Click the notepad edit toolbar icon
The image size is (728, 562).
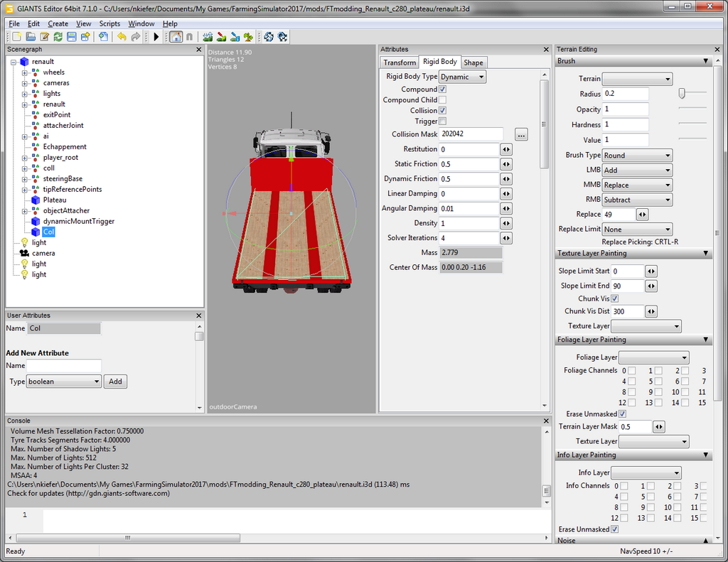point(44,37)
